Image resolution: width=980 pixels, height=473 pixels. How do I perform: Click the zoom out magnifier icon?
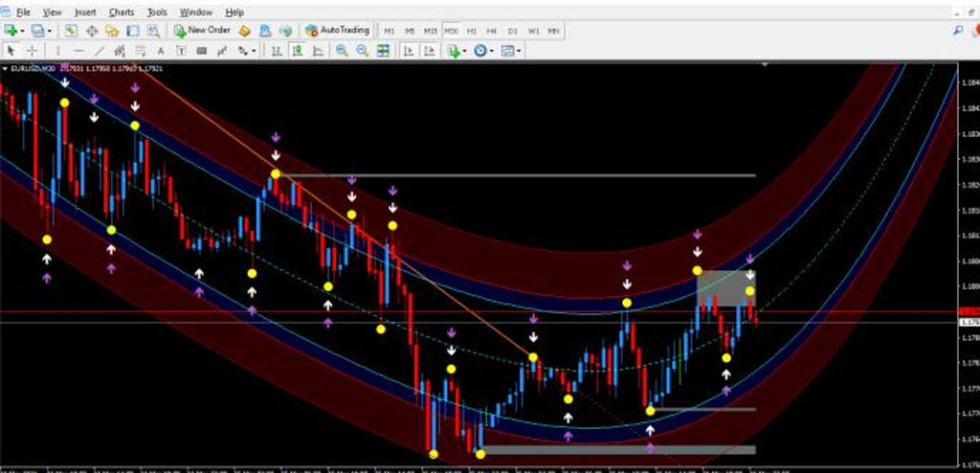click(x=363, y=51)
